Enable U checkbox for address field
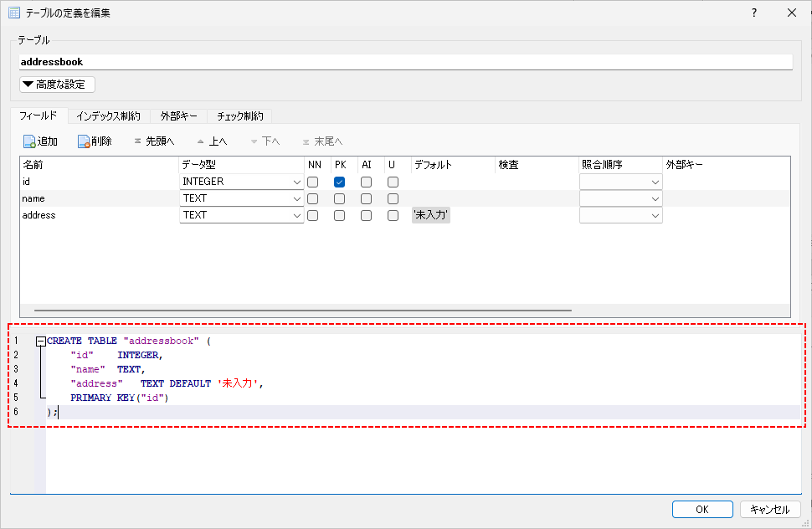 pos(393,215)
